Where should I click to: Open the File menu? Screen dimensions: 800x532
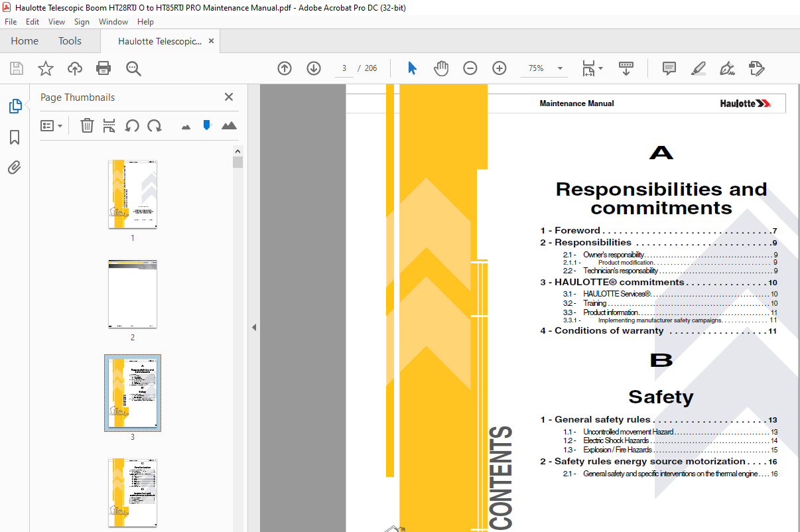pos(11,22)
